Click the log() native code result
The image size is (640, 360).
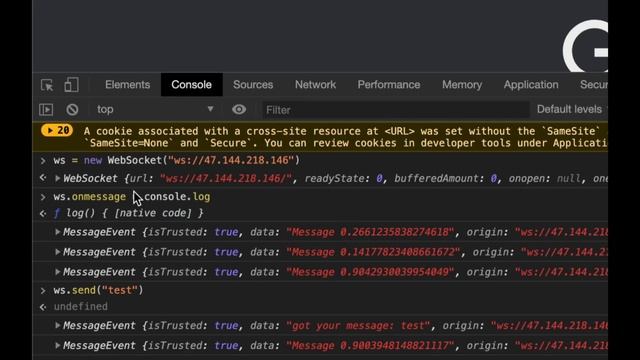point(129,213)
